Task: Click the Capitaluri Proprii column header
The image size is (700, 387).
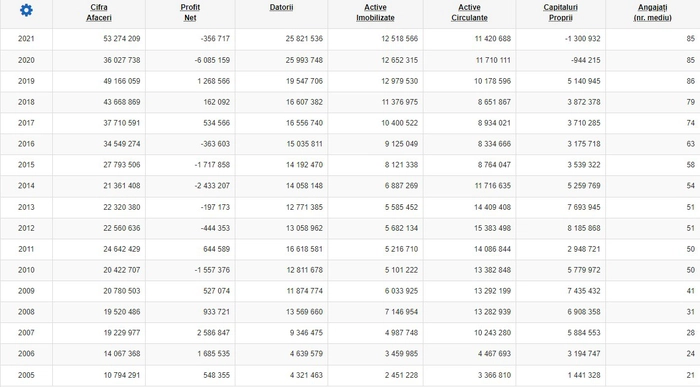Action: 561,12
